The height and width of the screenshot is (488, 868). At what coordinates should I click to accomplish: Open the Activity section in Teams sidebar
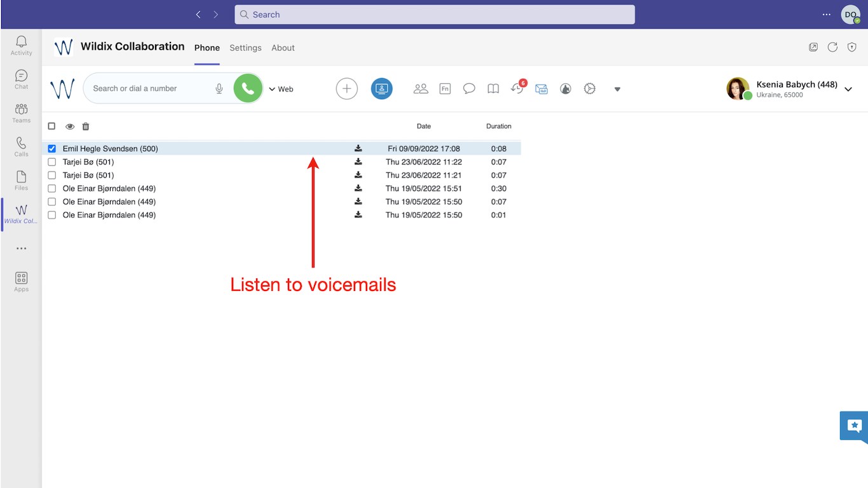coord(21,45)
